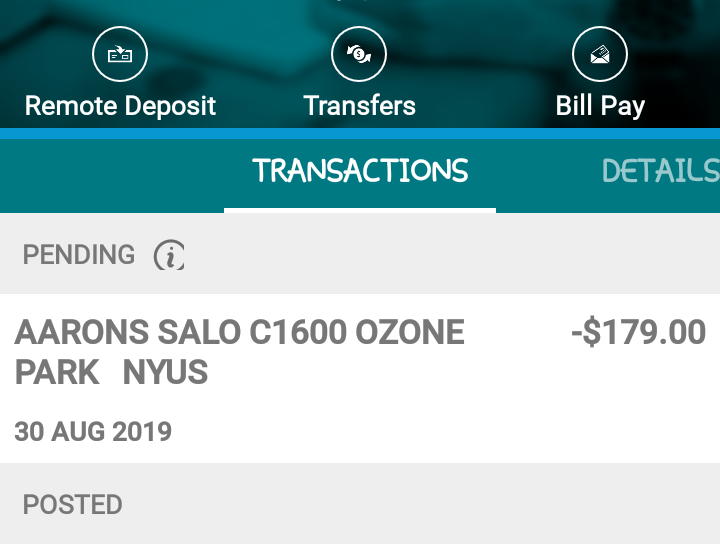Screen dimensions: 720x552
Task: Click the -$179.00 transaction amount
Action: pyautogui.click(x=638, y=332)
